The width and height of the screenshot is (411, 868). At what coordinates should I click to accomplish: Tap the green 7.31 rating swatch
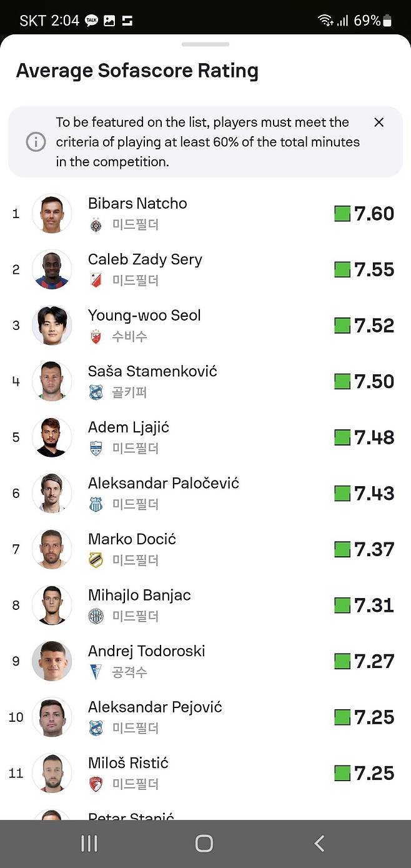pos(342,606)
